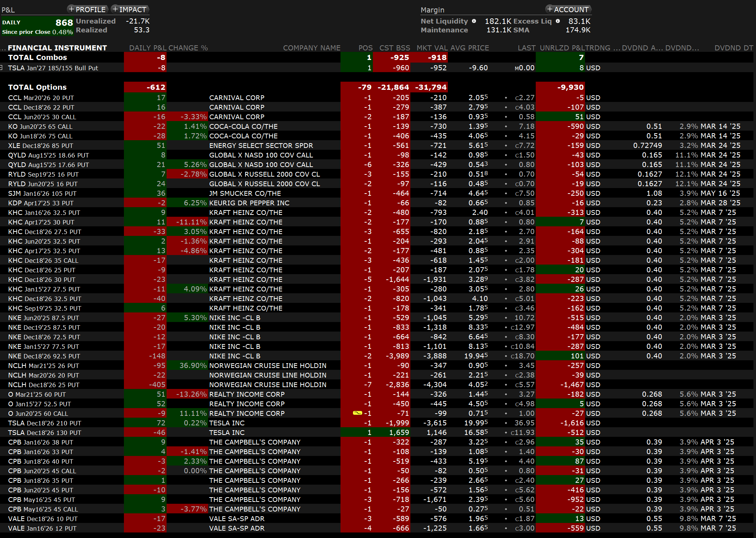This screenshot has width=756, height=538.
Task: Sort by Financial Instrument column header
Action: coord(57,48)
